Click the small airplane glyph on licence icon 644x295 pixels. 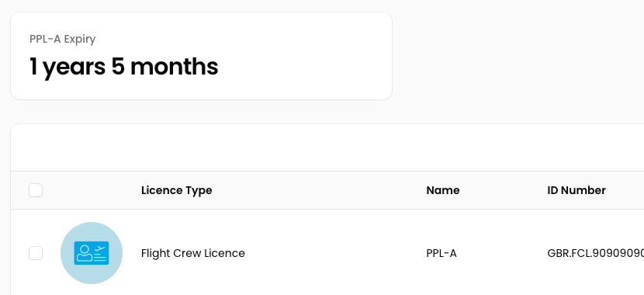(100, 248)
